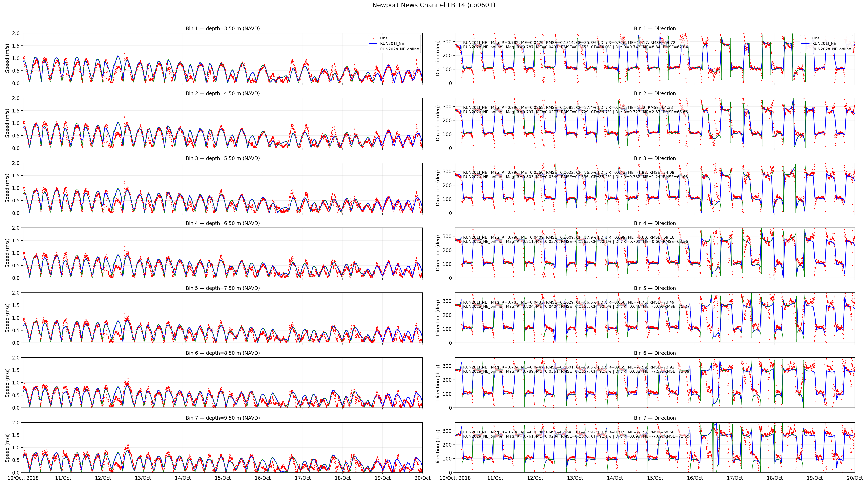Click the '1.5' y-axis tick of Bin 3 speed plot
The height and width of the screenshot is (486, 868).
[16, 175]
